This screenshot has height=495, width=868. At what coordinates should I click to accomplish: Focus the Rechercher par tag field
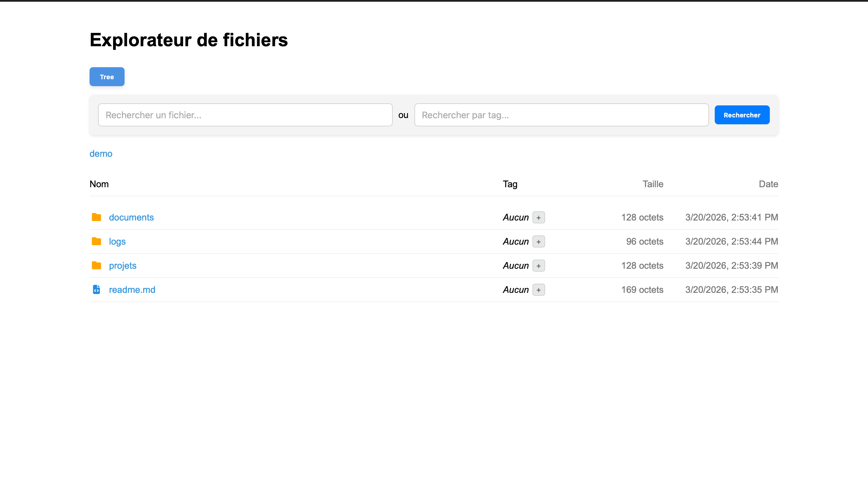click(x=561, y=115)
